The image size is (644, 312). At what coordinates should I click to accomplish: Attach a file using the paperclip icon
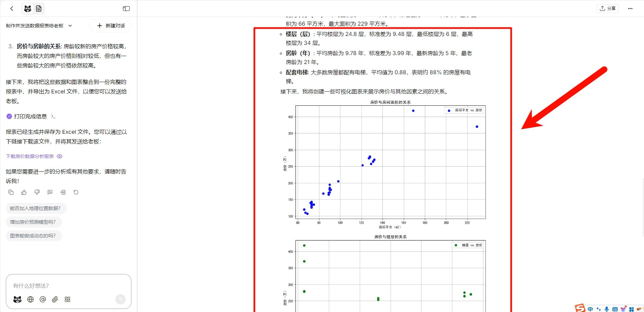[55, 299]
